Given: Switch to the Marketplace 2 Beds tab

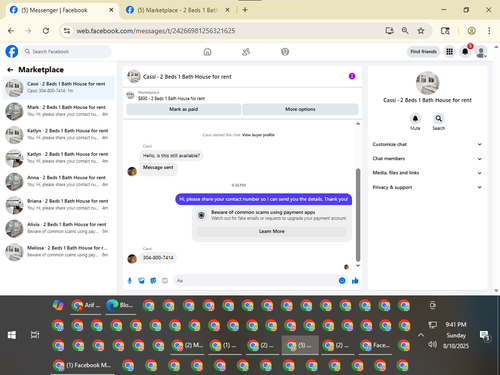Looking at the screenshot, I should point(178,10).
